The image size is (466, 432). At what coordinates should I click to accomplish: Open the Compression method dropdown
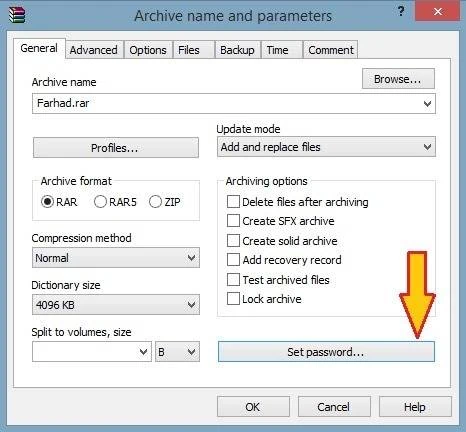pos(116,258)
